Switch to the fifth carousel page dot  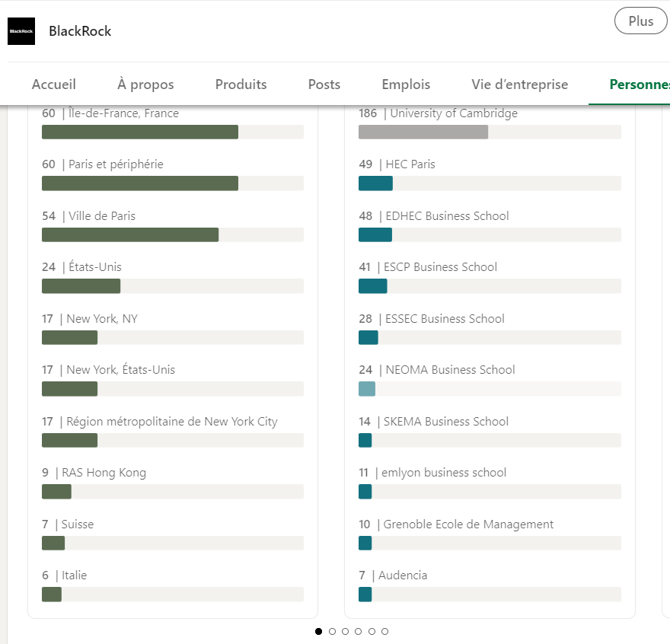372,631
